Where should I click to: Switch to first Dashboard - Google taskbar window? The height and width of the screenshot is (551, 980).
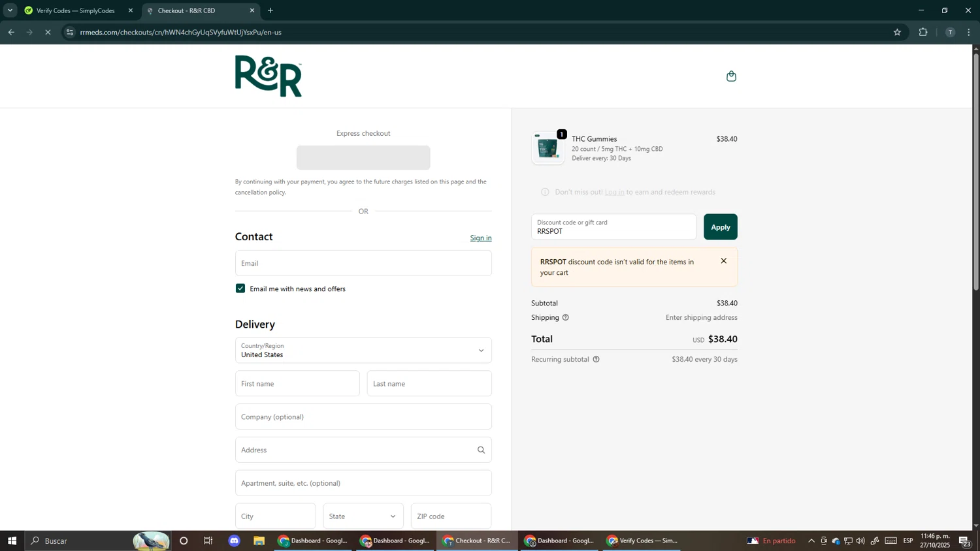(314, 541)
